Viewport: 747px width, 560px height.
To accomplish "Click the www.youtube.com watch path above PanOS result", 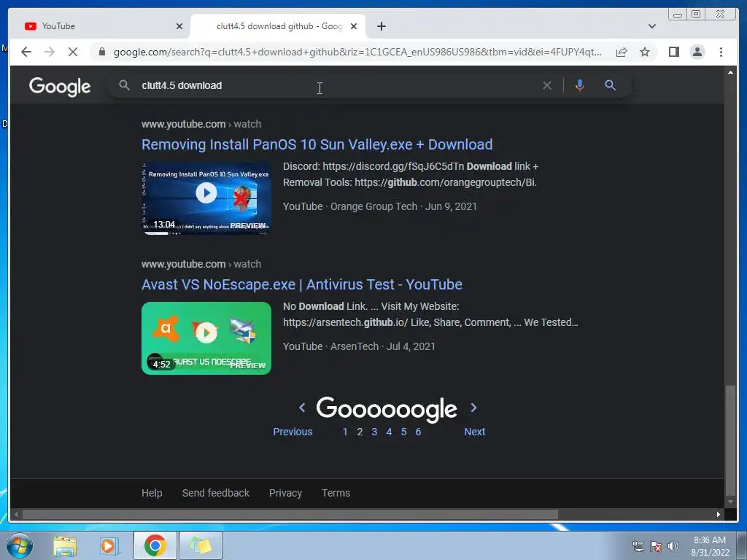I will (201, 124).
